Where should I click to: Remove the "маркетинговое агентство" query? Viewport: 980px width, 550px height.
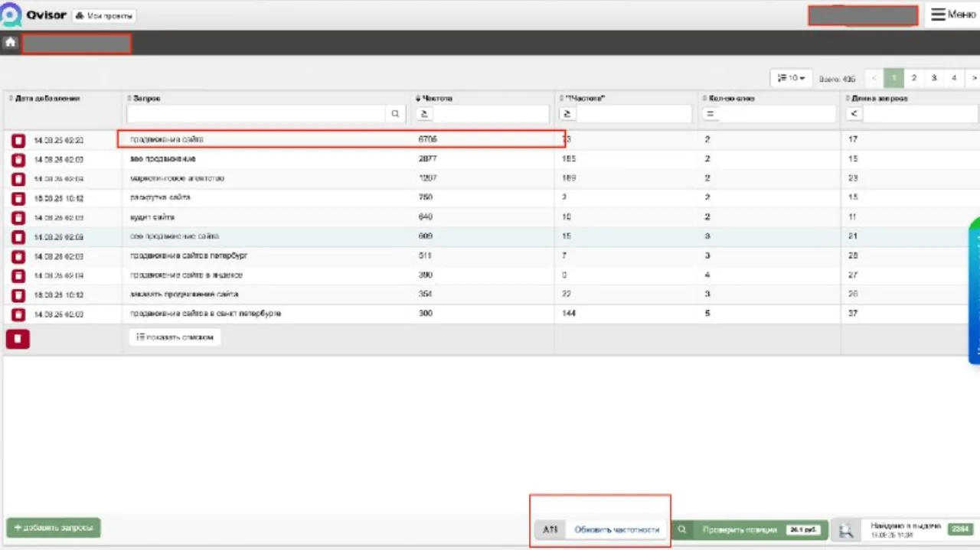(x=18, y=179)
